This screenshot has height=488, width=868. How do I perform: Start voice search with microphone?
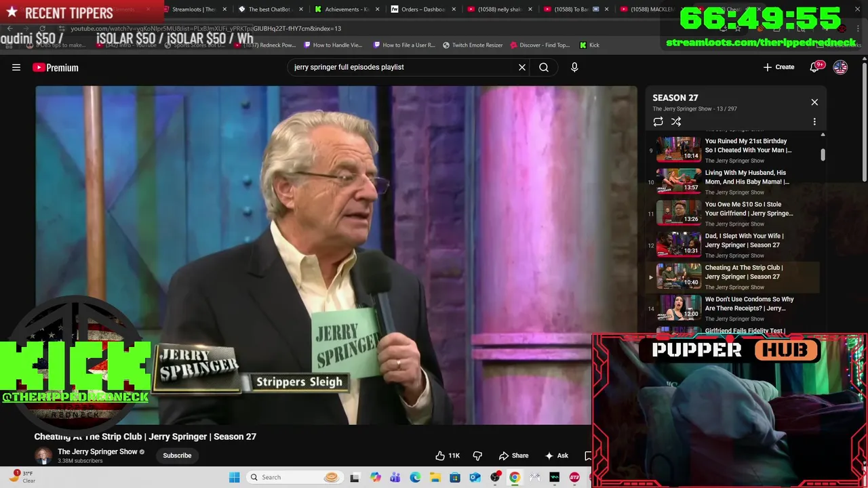coord(574,67)
